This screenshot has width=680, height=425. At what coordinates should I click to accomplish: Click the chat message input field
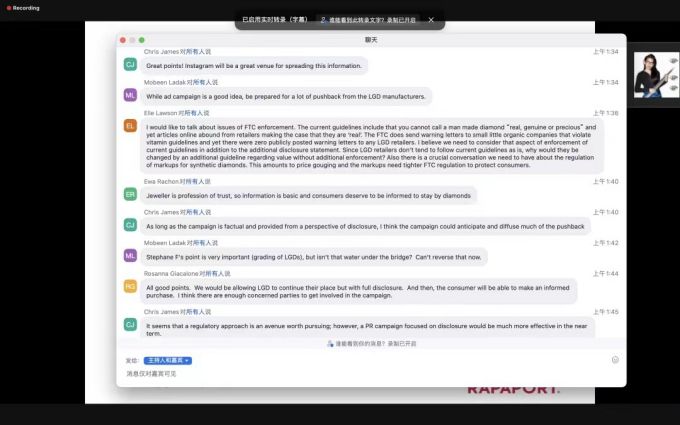point(369,374)
